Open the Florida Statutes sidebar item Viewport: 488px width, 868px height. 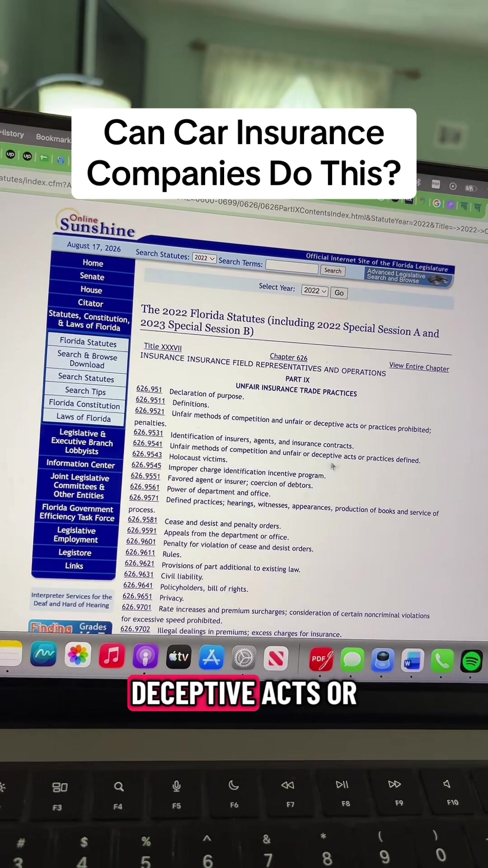pyautogui.click(x=88, y=342)
